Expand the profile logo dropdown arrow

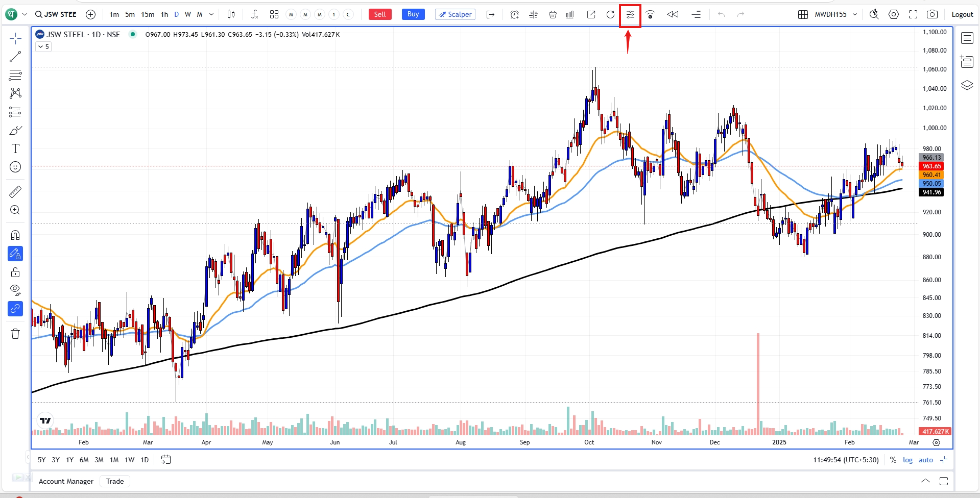tap(25, 14)
